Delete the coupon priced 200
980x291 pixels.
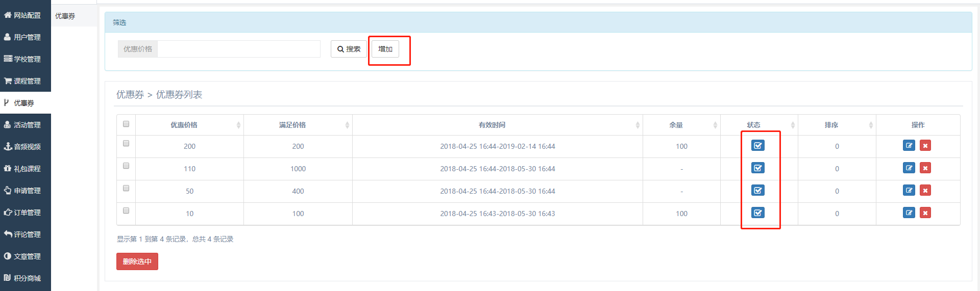click(x=925, y=146)
